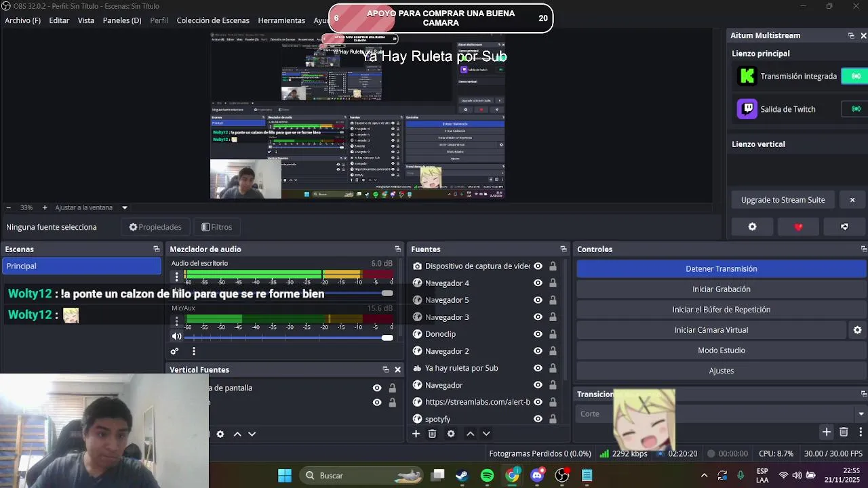
Task: Click taskbar Buscar search box
Action: click(x=363, y=476)
